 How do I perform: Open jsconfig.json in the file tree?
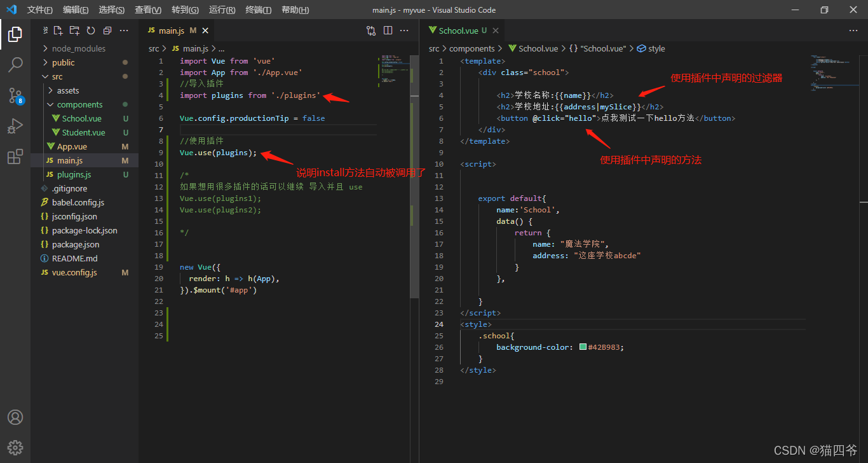[x=74, y=216]
